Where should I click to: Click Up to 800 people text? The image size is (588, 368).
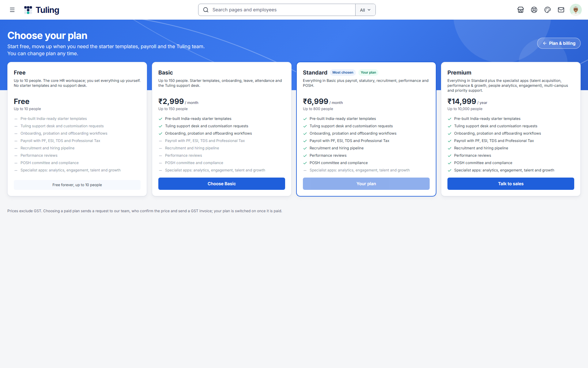tap(318, 109)
